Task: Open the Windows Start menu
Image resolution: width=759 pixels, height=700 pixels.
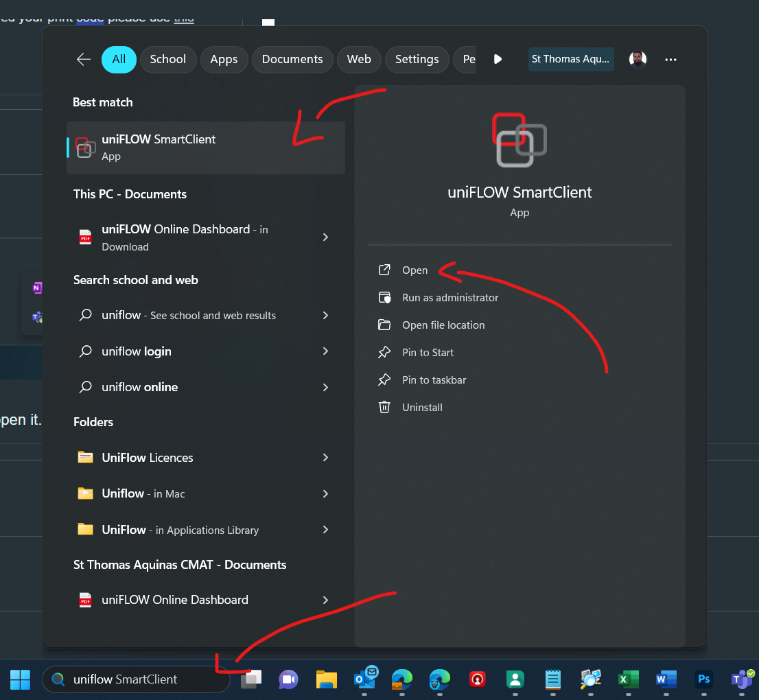Action: tap(21, 679)
